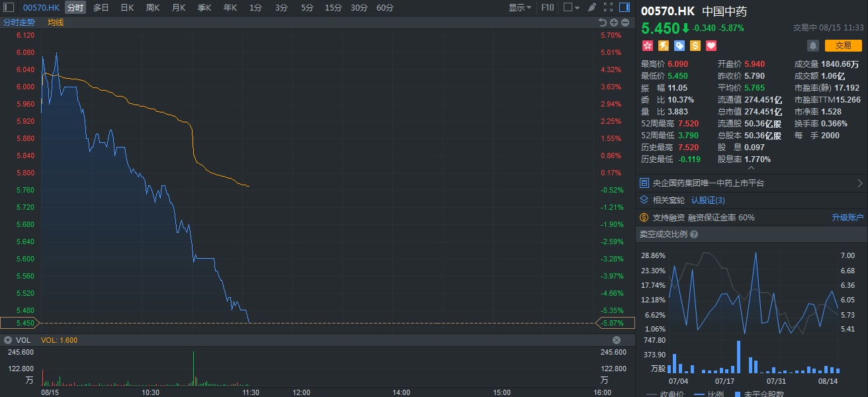This screenshot has width=868, height=397.
Task: Select the 5分 five-minute interval
Action: click(307, 8)
